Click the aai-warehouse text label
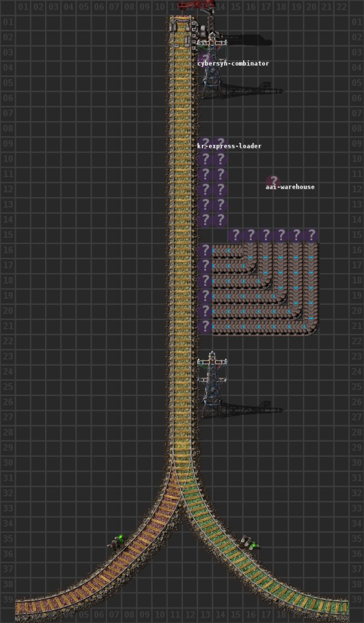364x623 pixels. click(290, 187)
